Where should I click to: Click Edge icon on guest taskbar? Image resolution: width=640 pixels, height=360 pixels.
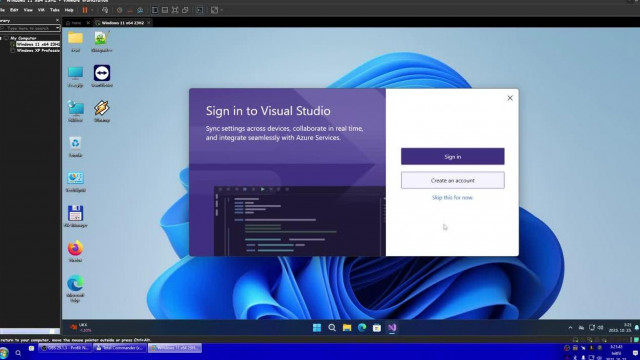coord(362,328)
